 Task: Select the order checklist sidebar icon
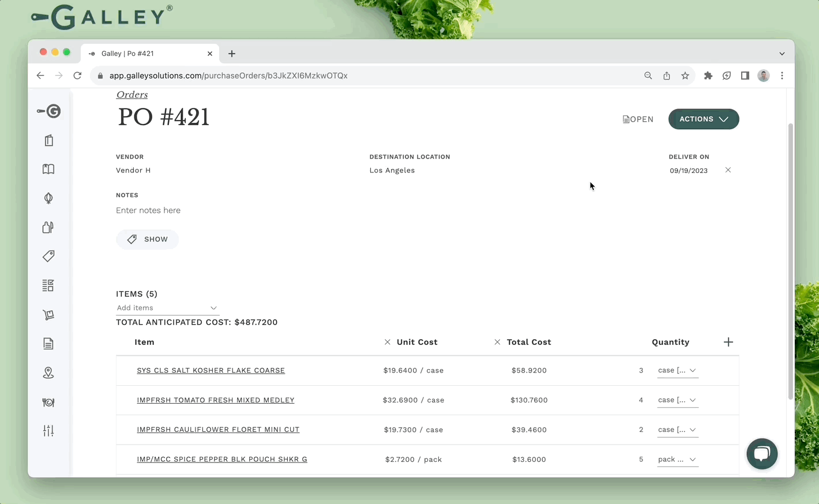(x=48, y=285)
